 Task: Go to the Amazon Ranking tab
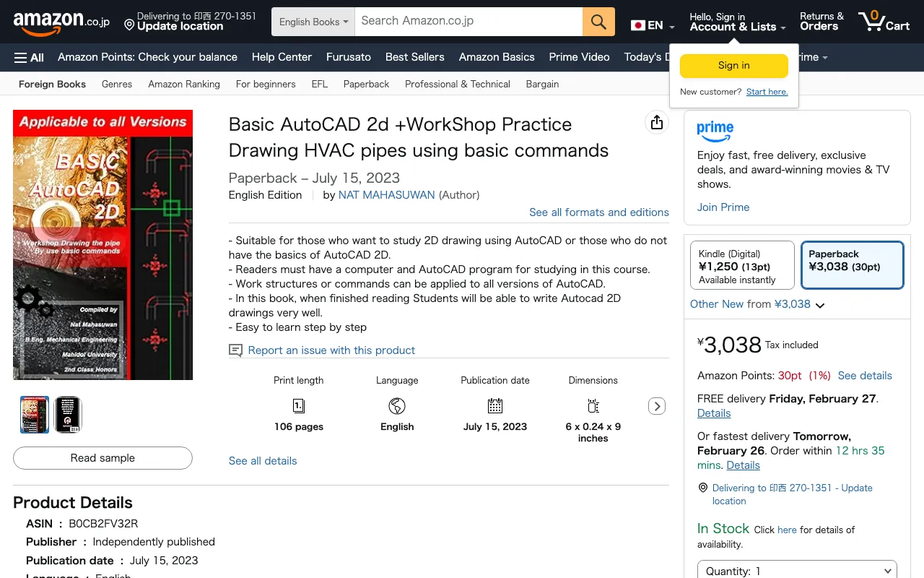[x=184, y=84]
